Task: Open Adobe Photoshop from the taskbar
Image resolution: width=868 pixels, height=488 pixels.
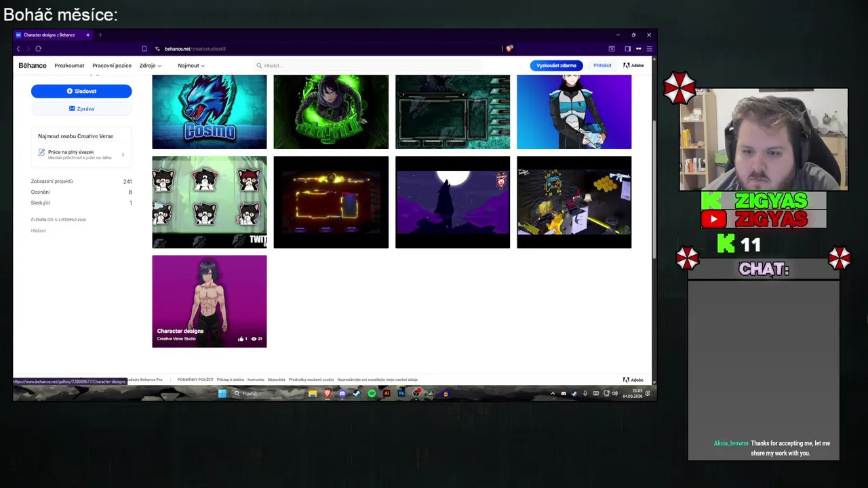Action: point(401,393)
